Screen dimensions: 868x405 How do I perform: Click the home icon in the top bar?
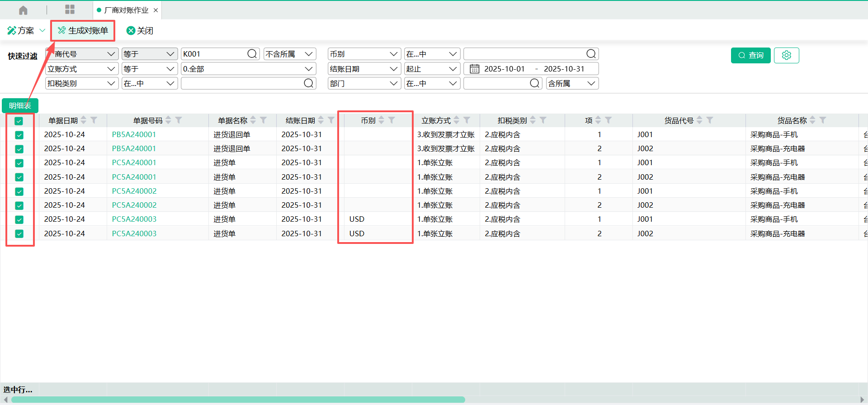tap(23, 10)
